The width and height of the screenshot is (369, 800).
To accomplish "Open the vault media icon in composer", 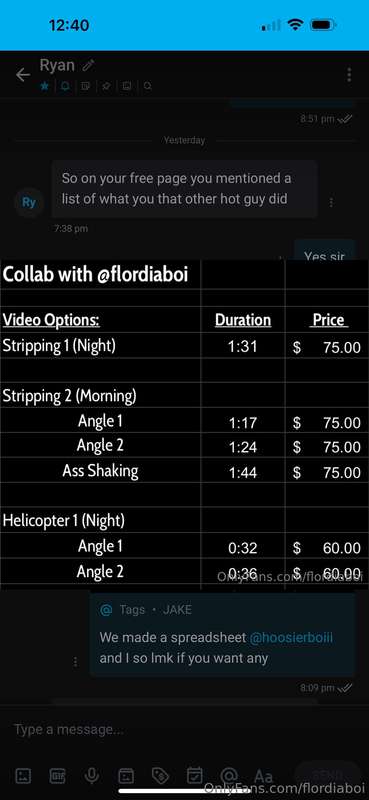I will coord(126,777).
